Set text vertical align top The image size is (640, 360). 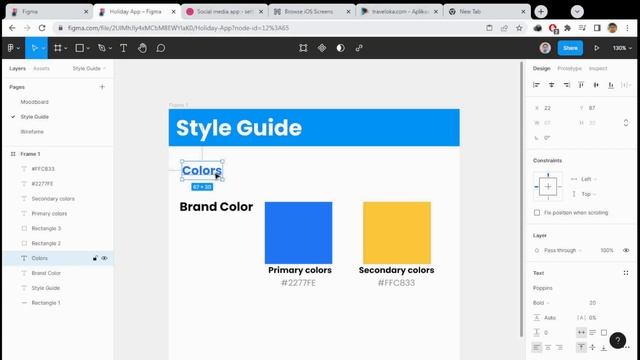581,347
